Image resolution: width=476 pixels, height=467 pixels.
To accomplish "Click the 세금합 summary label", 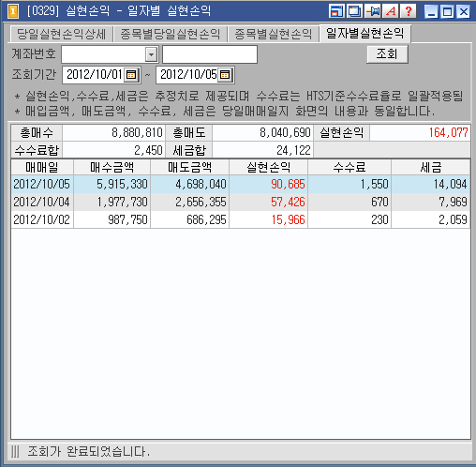I will click(x=189, y=150).
